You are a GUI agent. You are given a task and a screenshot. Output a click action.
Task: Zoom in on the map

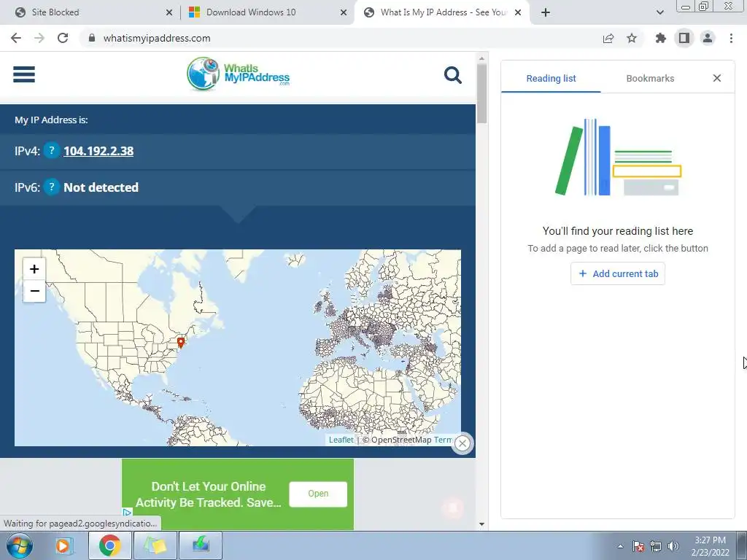tap(34, 269)
